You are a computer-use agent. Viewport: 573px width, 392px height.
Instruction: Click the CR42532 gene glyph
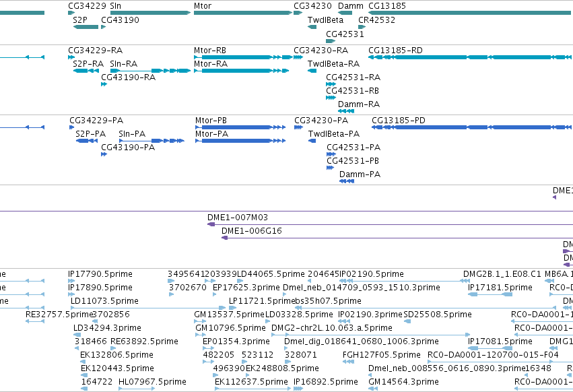click(x=362, y=27)
